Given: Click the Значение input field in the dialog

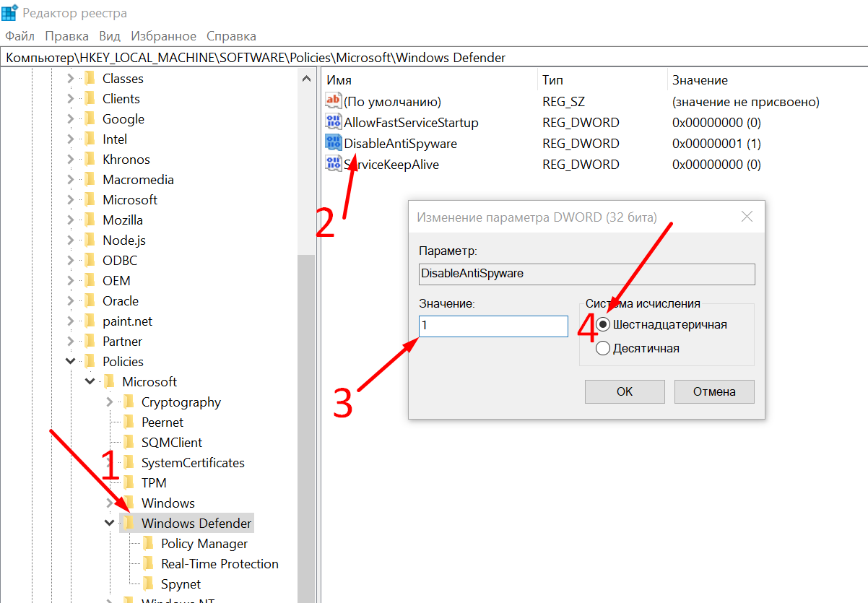Looking at the screenshot, I should pos(494,326).
